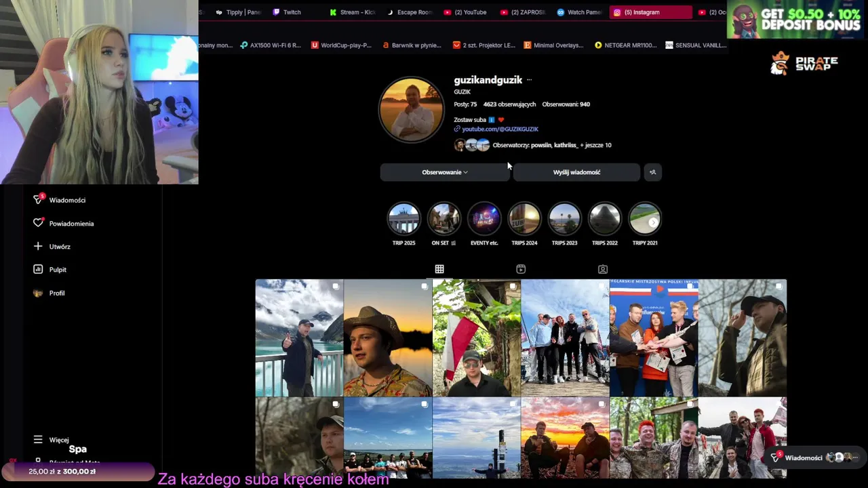Viewport: 868px width, 488px height.
Task: Open WorldCup-play-P... bookmark
Action: 341,45
